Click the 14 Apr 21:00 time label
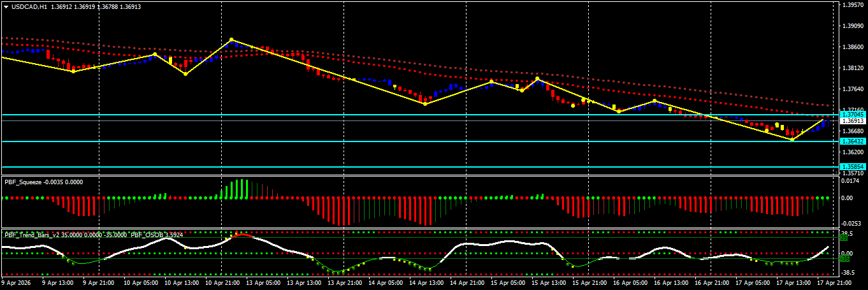 466,282
